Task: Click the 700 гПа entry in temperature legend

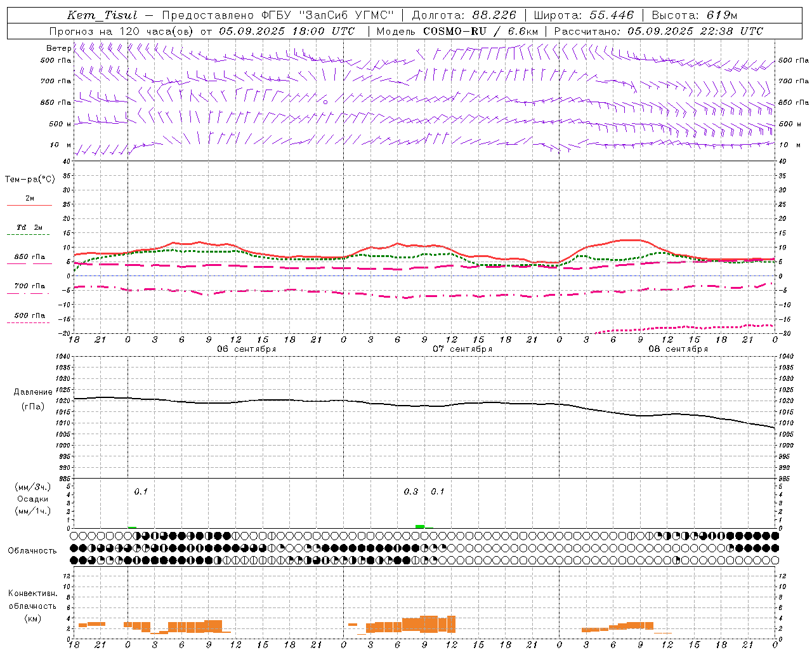Action: coord(30,286)
